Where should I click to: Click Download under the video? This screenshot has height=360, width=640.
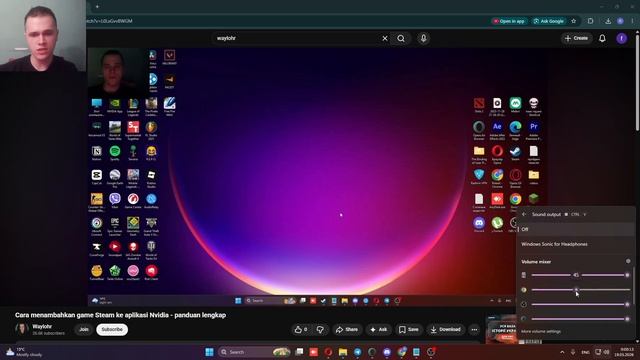click(x=445, y=329)
